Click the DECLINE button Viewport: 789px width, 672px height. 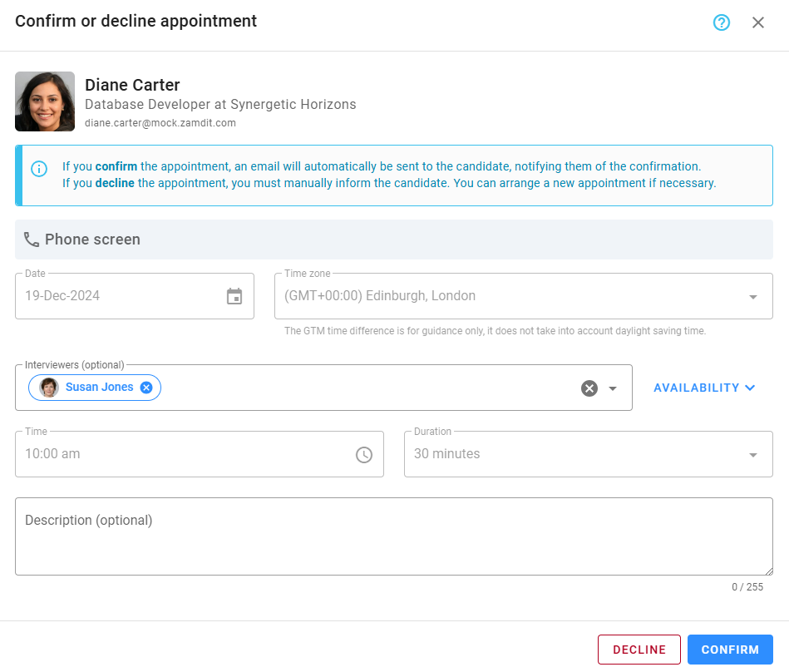[639, 650]
